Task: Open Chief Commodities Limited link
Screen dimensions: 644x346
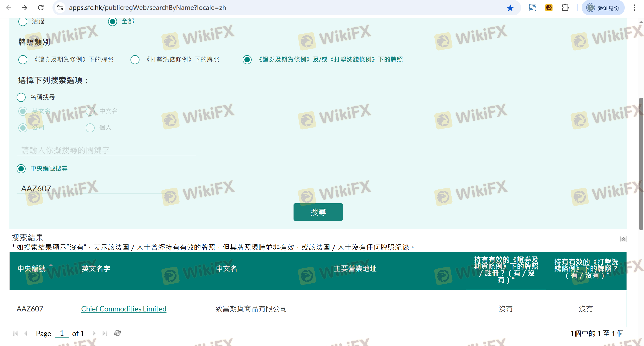Action: point(124,309)
